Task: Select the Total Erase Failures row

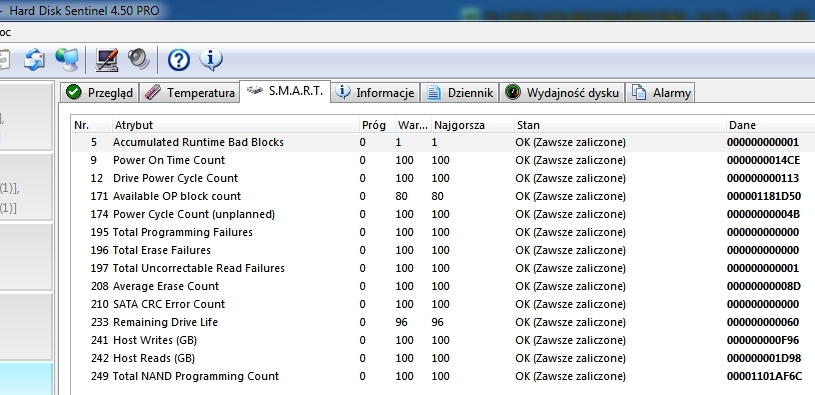Action: click(x=443, y=251)
